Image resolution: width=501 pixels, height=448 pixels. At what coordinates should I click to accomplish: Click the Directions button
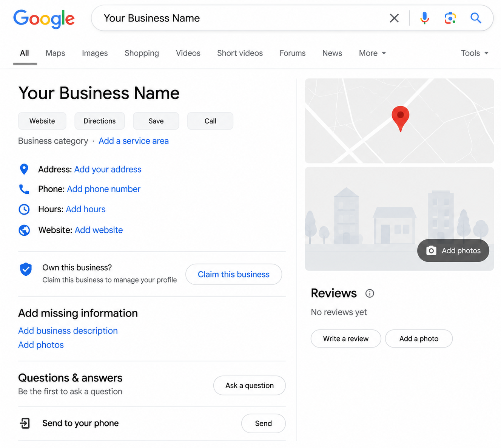100,121
